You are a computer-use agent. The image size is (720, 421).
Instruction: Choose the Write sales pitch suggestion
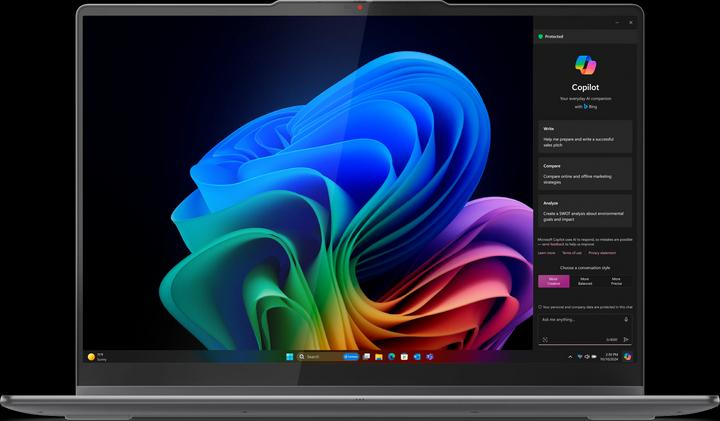pyautogui.click(x=585, y=137)
